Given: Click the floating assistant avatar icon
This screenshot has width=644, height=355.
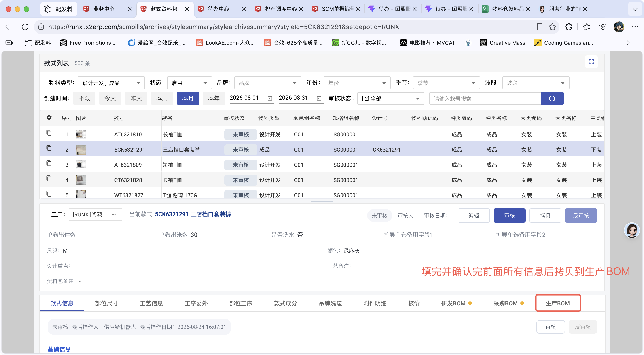Looking at the screenshot, I should tap(632, 230).
